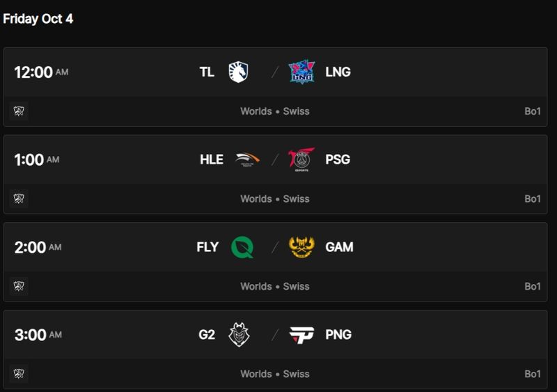The height and width of the screenshot is (392, 557).
Task: Click the GAM Esports gold logo
Action: tap(301, 247)
